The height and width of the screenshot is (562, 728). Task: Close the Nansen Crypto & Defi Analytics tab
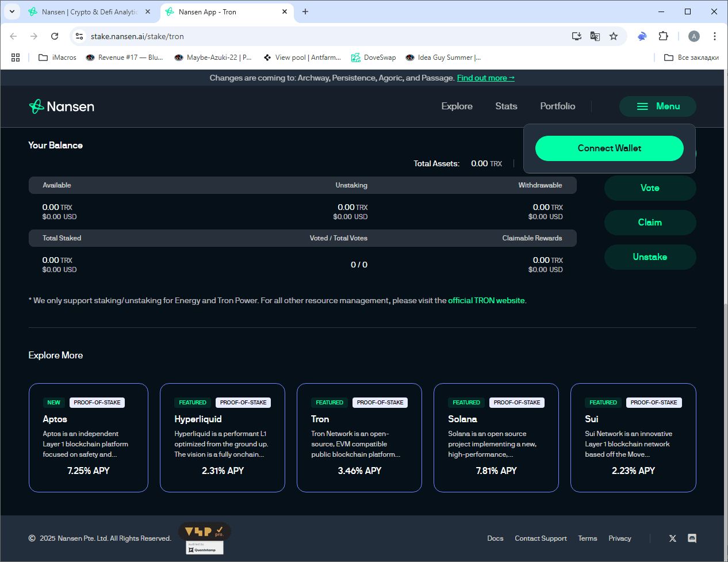[x=148, y=12]
